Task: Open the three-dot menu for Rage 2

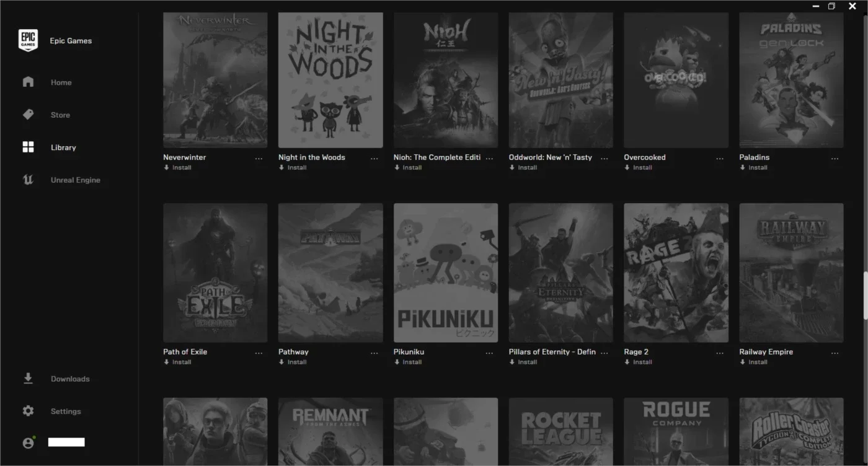Action: (x=720, y=353)
